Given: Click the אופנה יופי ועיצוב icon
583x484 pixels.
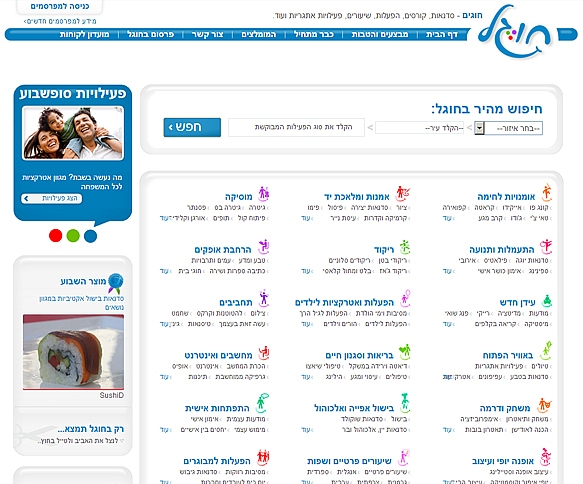Looking at the screenshot, I should click(x=546, y=457).
